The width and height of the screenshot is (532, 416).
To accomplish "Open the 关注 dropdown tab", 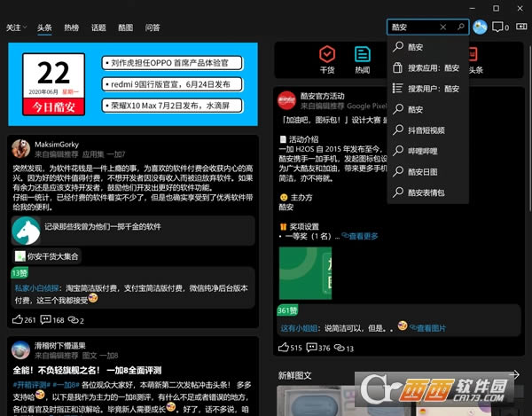I will tap(16, 27).
